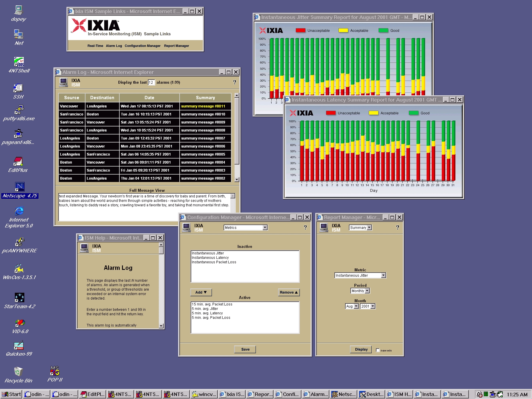The width and height of the screenshot is (532, 399).
Task: Click the green Good legend swatch in Jitter report
Action: 383,30
